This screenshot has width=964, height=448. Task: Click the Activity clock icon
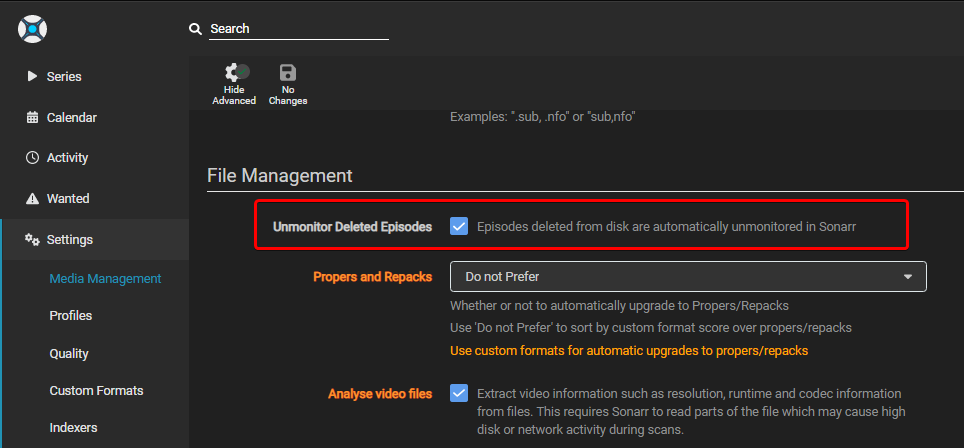(x=32, y=158)
